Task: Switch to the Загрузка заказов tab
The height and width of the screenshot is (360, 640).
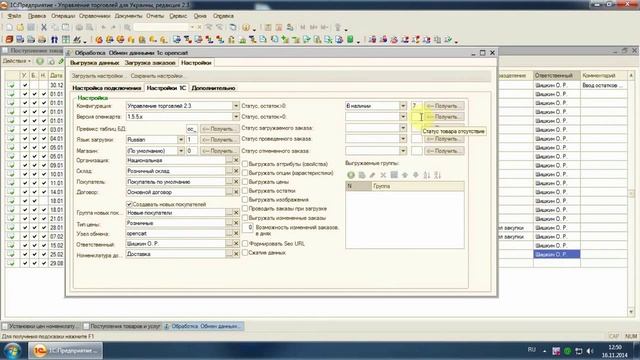Action: (x=150, y=63)
